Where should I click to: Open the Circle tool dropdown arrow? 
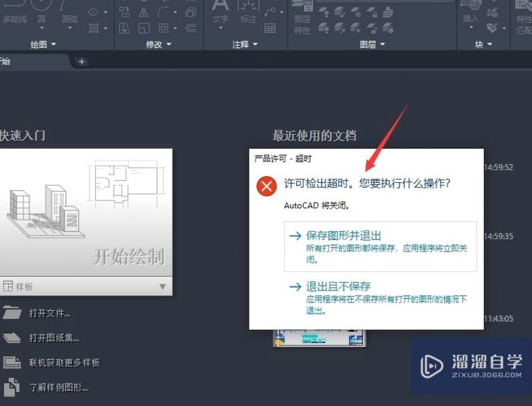pyautogui.click(x=41, y=28)
